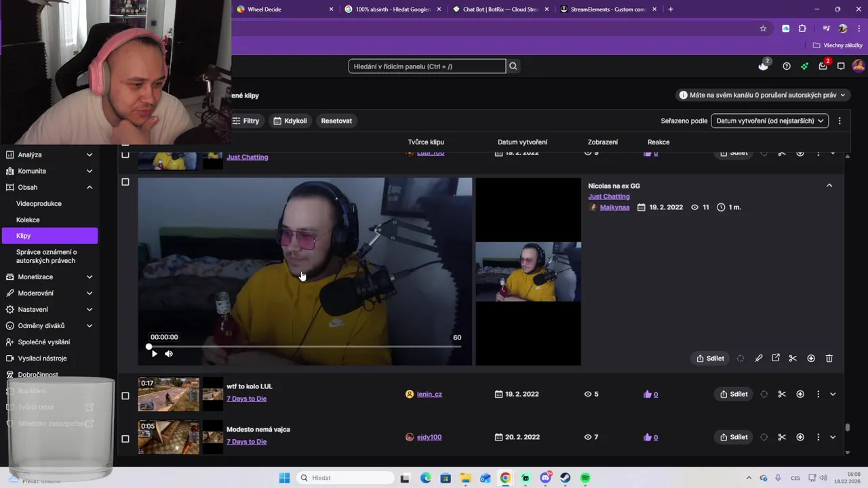
Task: Feature Modesto nemá vajca with star-plus icon
Action: [x=800, y=437]
